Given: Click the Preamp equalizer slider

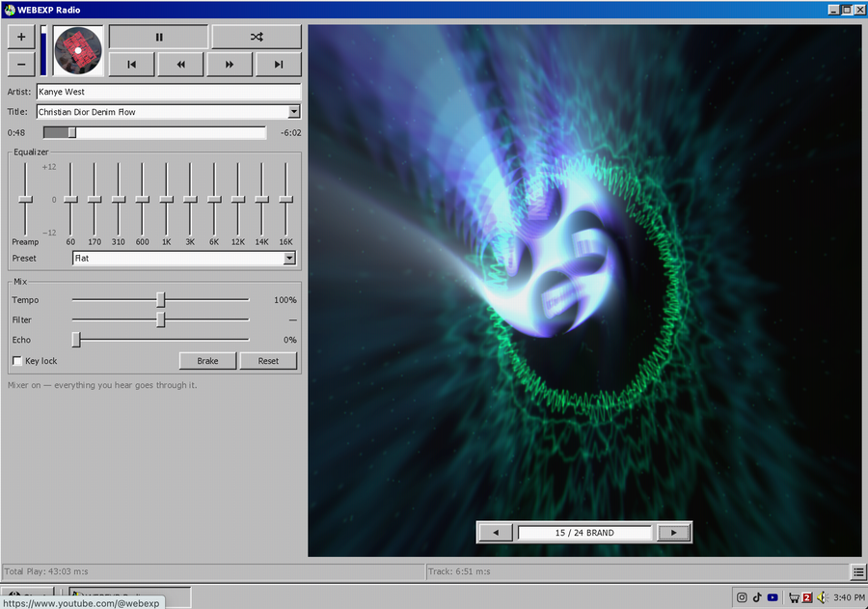Looking at the screenshot, I should coord(25,200).
